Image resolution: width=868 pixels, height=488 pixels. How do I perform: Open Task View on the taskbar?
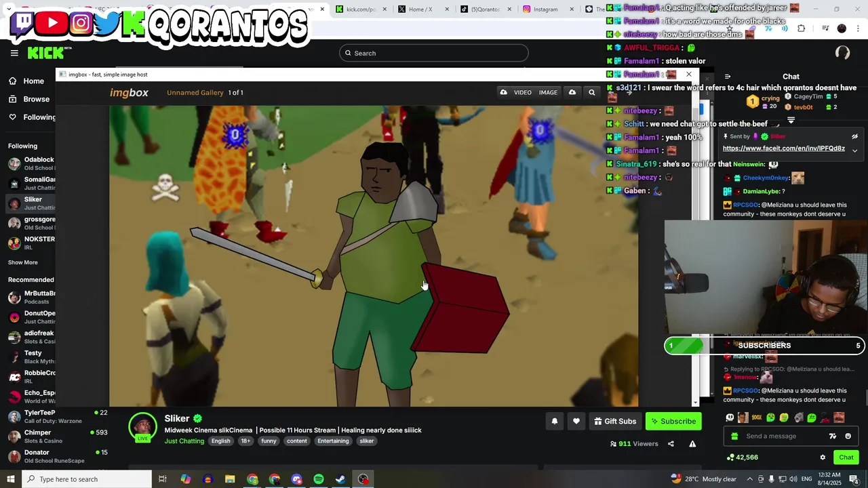coord(163,479)
